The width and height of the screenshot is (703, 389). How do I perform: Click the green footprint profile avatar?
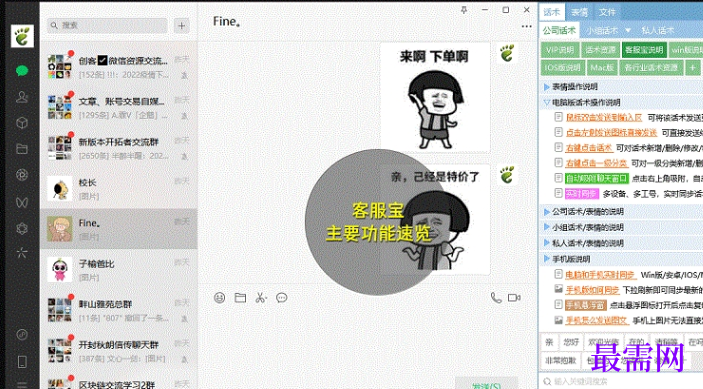click(x=22, y=36)
